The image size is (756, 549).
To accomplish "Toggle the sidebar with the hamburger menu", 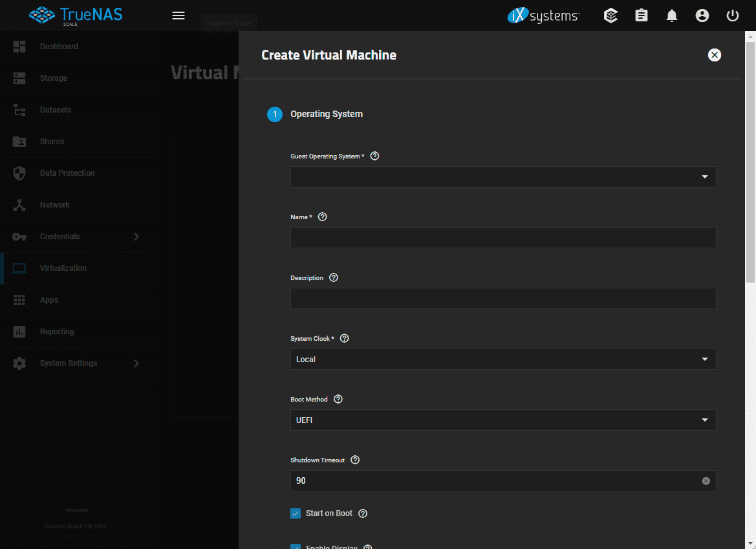I will click(178, 15).
